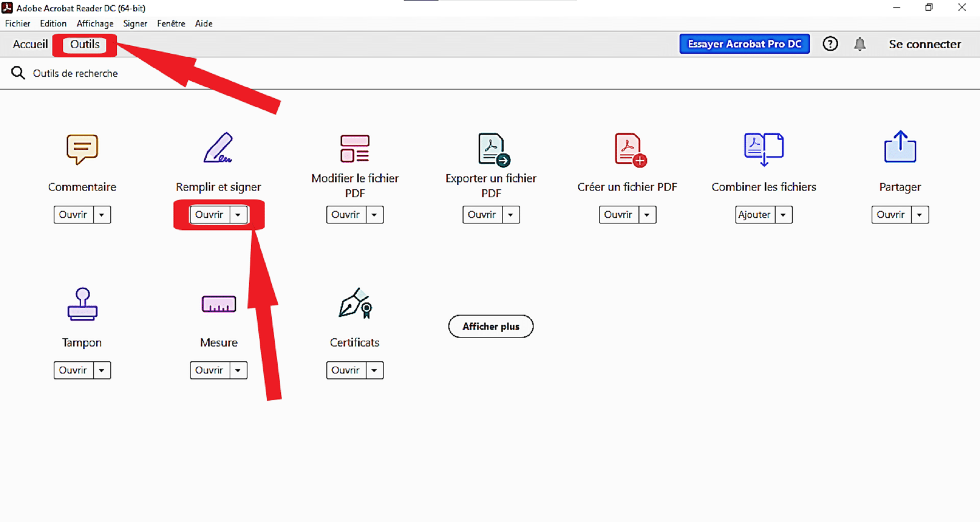Click the Remplir et signer pen icon
The image size is (980, 522).
coord(218,147)
